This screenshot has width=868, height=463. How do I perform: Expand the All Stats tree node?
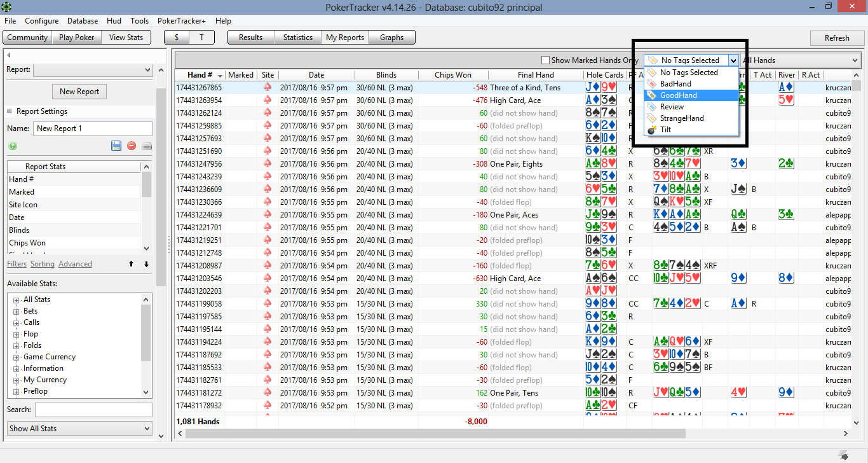(x=16, y=300)
